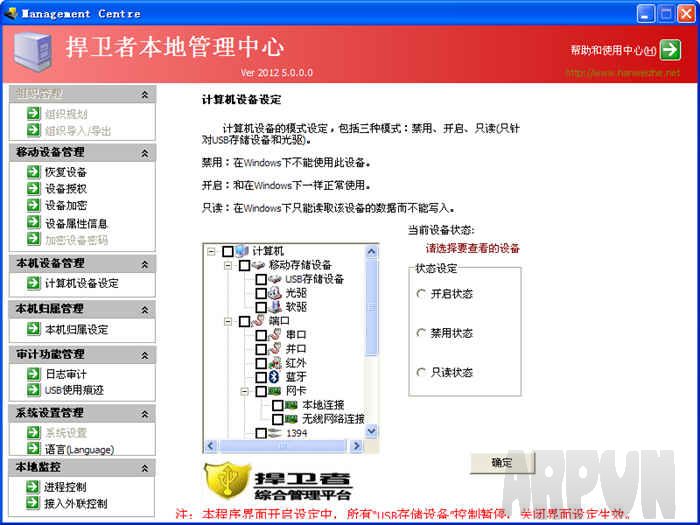Click the green arrow icon beside 日志审计
Image resolution: width=700 pixels, height=525 pixels.
33,373
